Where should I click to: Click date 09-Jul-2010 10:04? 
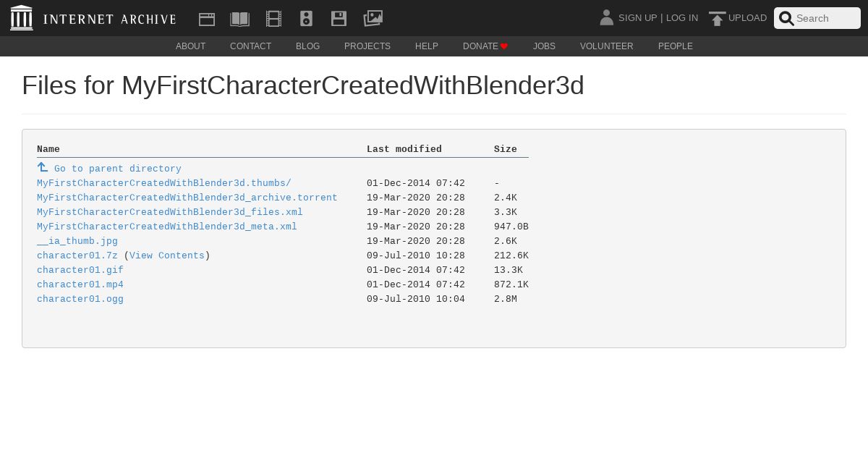coord(416,299)
